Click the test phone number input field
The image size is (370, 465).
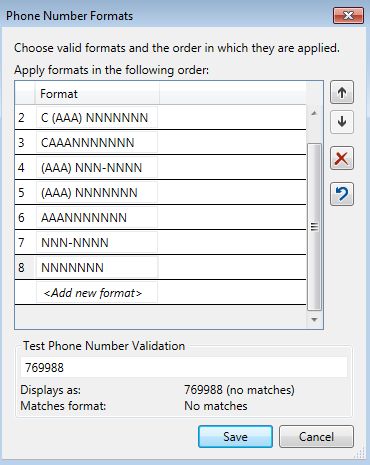[184, 368]
